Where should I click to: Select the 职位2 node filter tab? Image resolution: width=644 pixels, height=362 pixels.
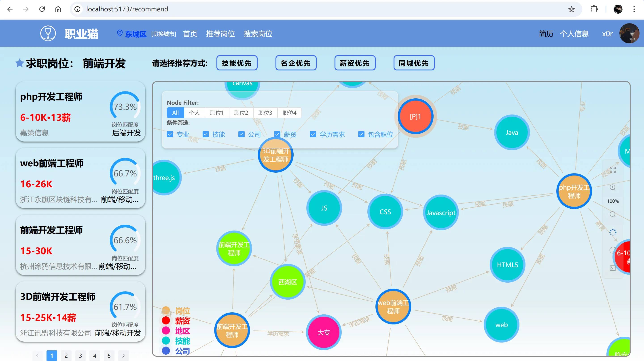[241, 113]
